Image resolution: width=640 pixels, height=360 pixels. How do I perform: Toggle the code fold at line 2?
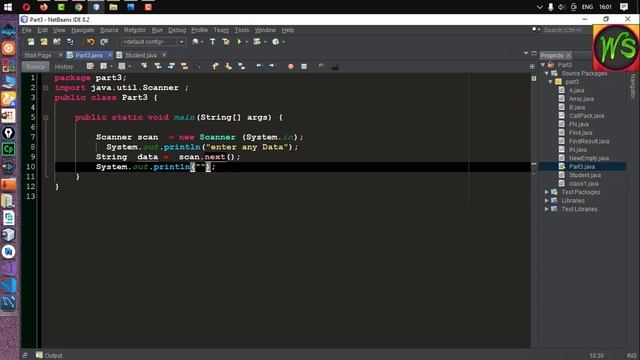point(46,88)
